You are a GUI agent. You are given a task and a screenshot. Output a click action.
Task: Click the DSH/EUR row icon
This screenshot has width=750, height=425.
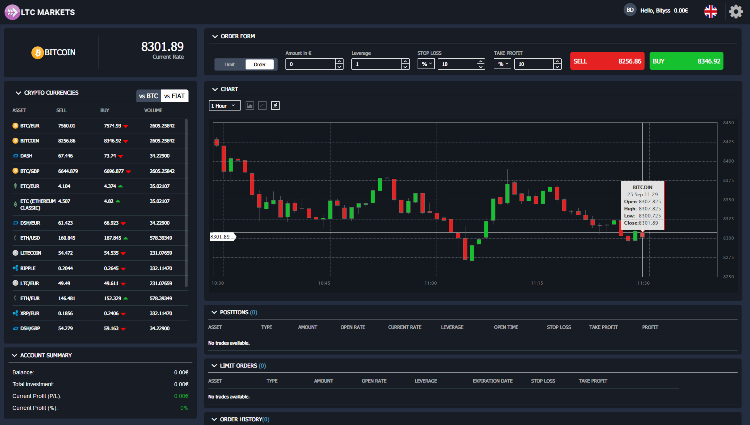tap(15, 223)
